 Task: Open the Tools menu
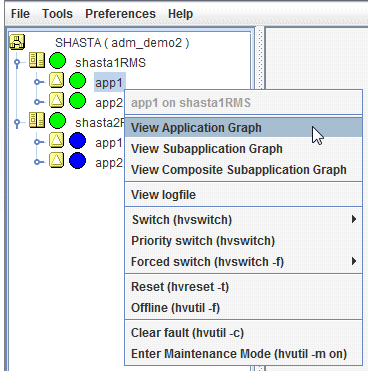point(57,14)
